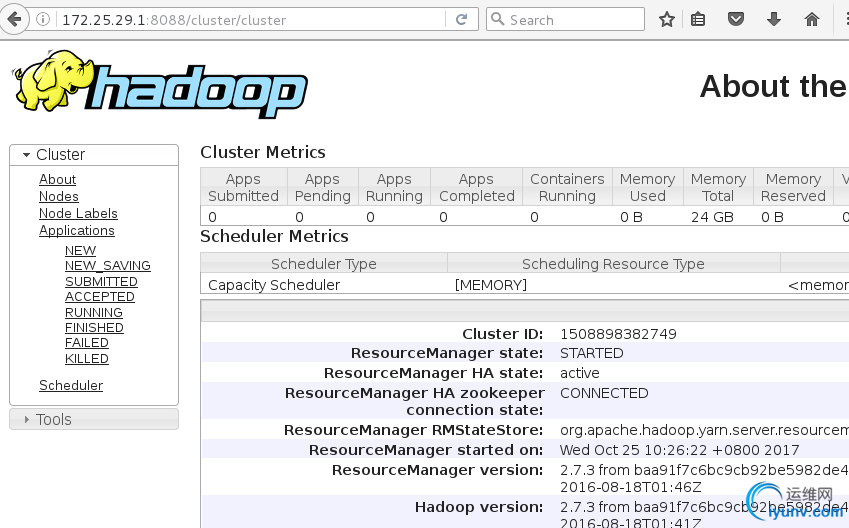Show KILLED applications
The height and width of the screenshot is (528, 849).
point(87,358)
